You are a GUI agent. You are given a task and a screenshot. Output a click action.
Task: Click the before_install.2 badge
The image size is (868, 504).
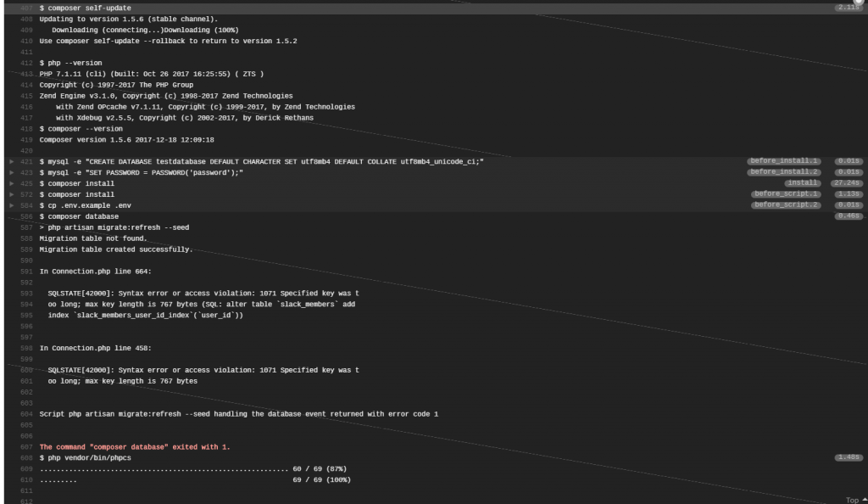783,171
